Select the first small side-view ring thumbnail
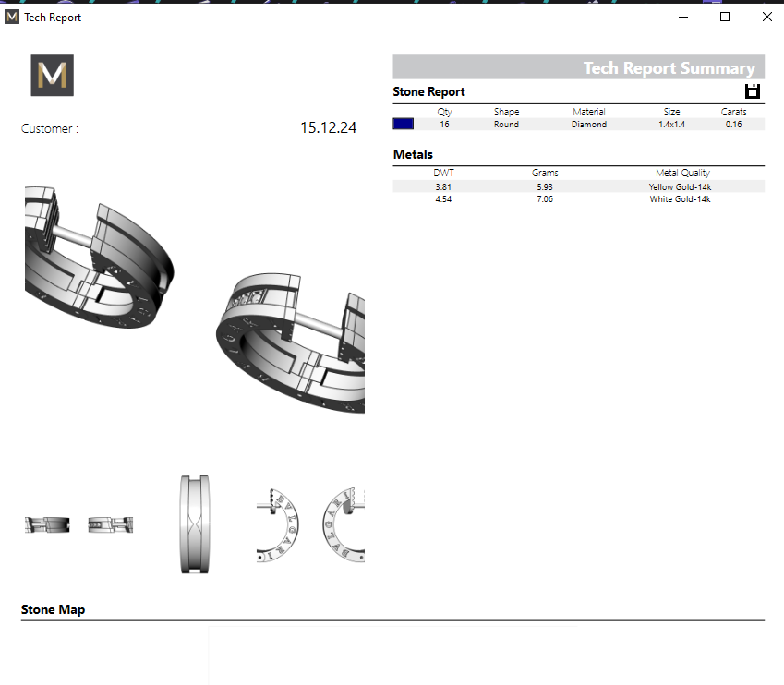The width and height of the screenshot is (784, 685). tap(46, 524)
